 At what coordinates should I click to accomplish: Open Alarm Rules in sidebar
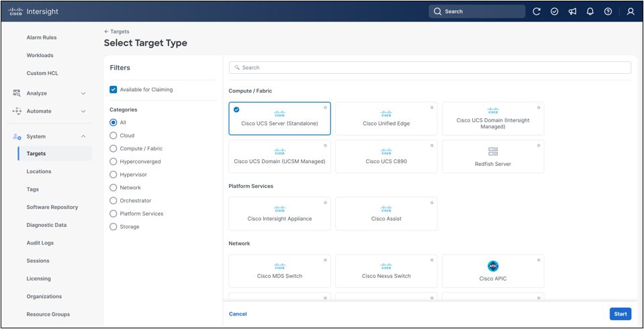point(42,38)
